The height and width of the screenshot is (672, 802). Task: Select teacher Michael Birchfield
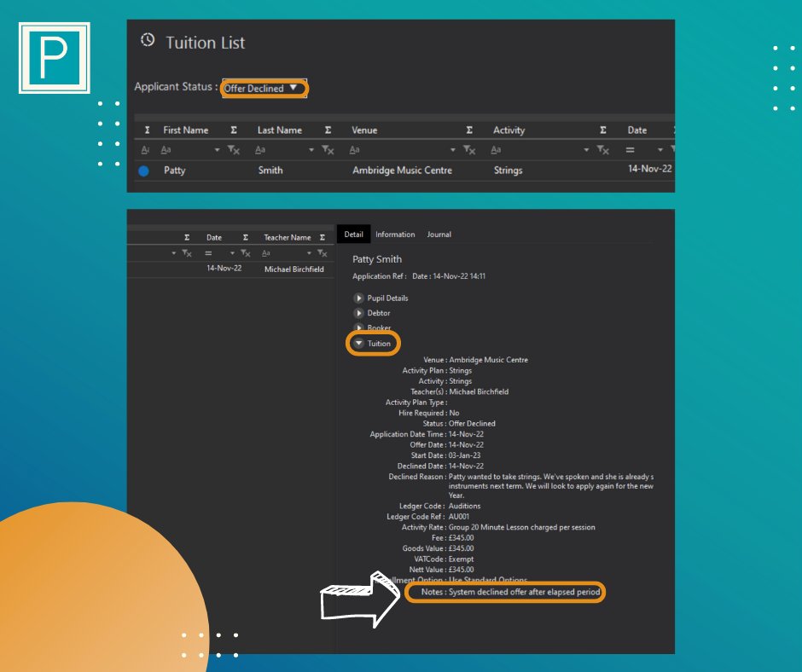coord(293,269)
